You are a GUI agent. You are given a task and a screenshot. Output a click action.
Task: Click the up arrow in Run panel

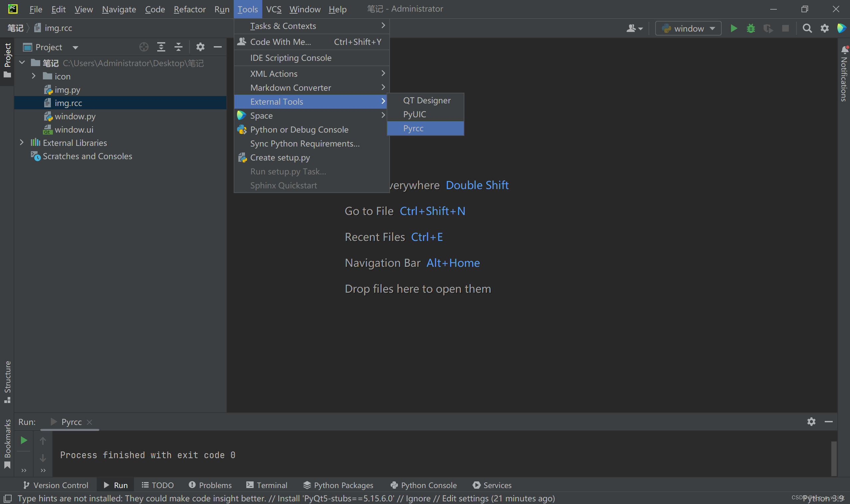coord(43,441)
